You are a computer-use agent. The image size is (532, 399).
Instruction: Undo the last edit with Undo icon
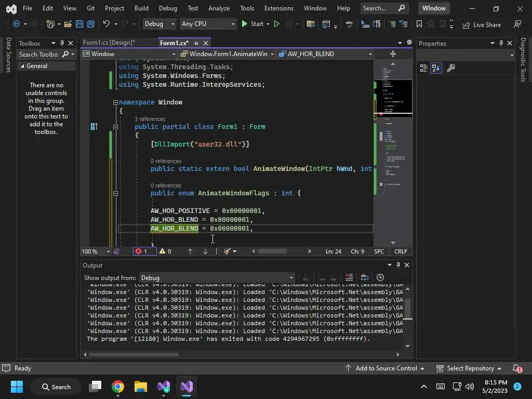pyautogui.click(x=107, y=24)
